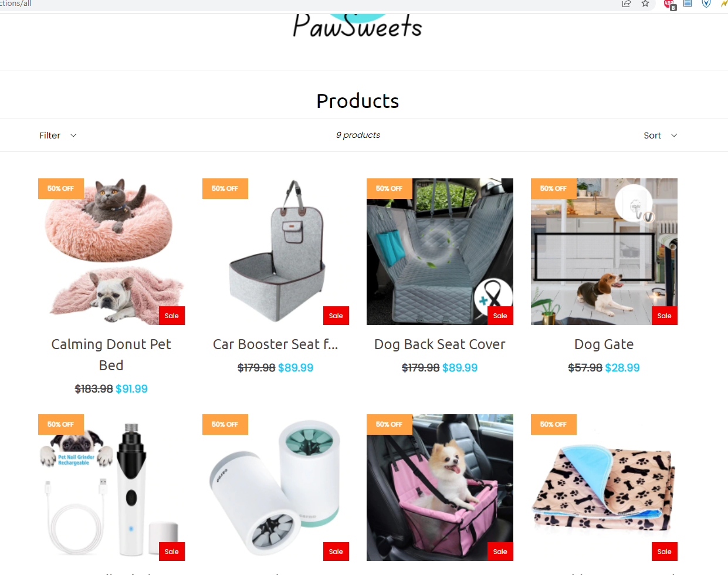Click the Car Booster Seat product image
The image size is (728, 575).
pos(276,252)
